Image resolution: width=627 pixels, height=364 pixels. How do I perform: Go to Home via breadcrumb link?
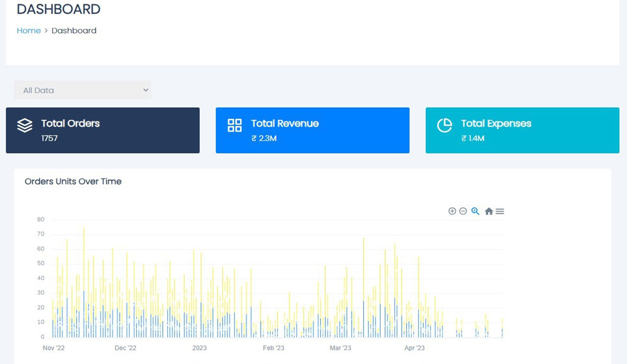(29, 31)
